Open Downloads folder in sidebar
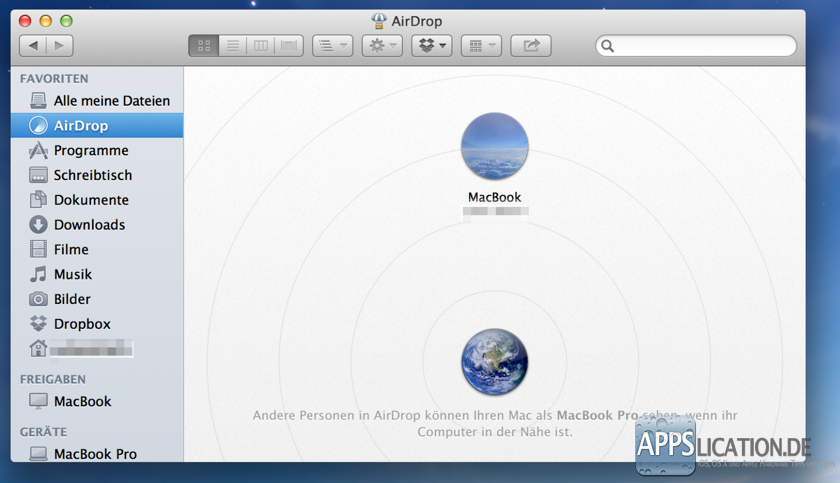The image size is (840, 483). (x=97, y=224)
